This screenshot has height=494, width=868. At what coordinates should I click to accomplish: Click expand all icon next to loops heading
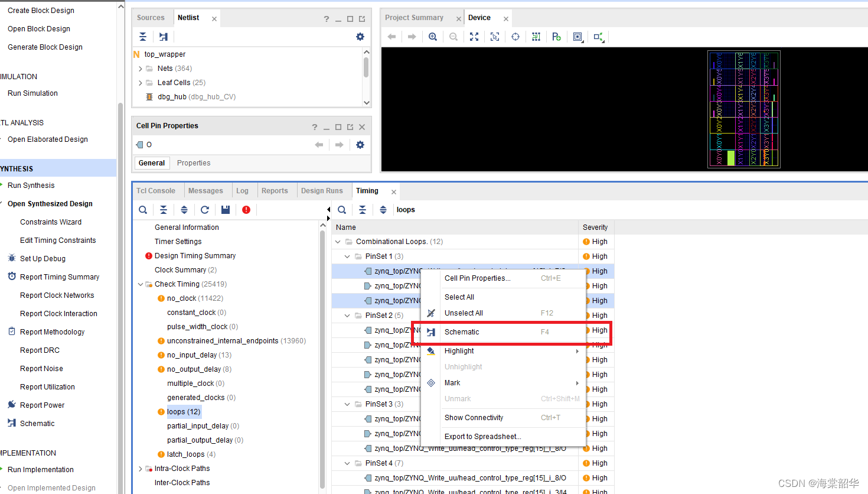pyautogui.click(x=383, y=210)
